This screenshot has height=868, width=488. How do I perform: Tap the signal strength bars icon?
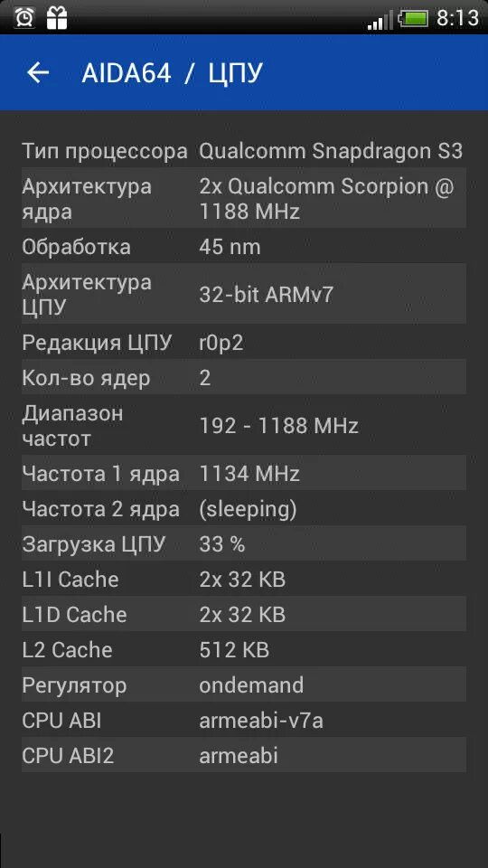(x=380, y=20)
